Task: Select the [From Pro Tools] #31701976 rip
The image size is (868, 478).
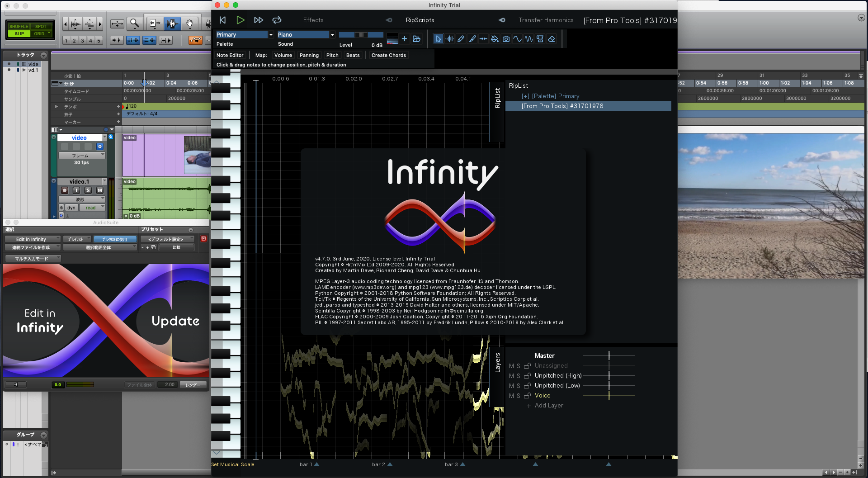Action: [x=588, y=106]
